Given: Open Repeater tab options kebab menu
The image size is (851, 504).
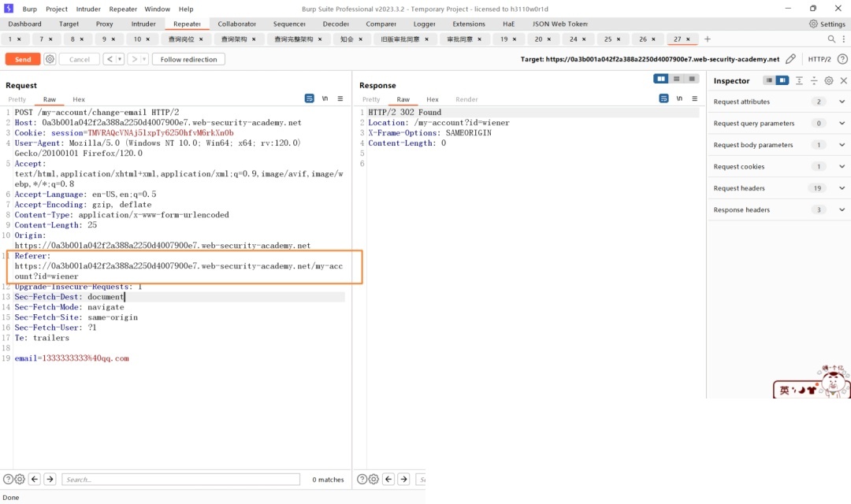Looking at the screenshot, I should 843,39.
